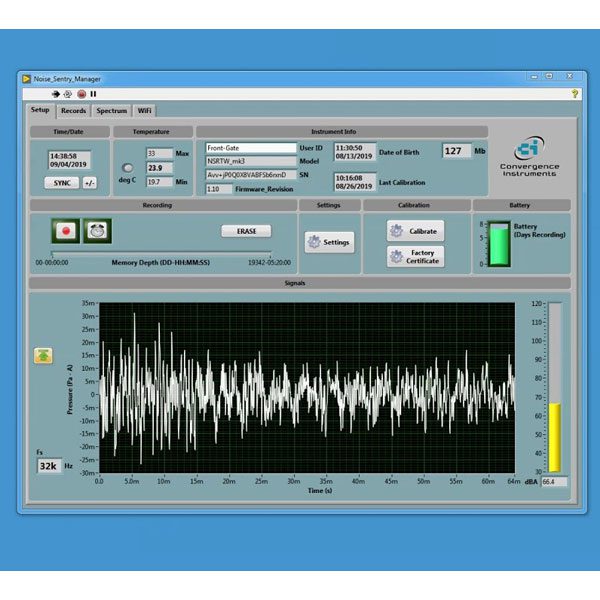600x600 pixels.
Task: Open the Settings button with gear
Action: click(x=329, y=242)
